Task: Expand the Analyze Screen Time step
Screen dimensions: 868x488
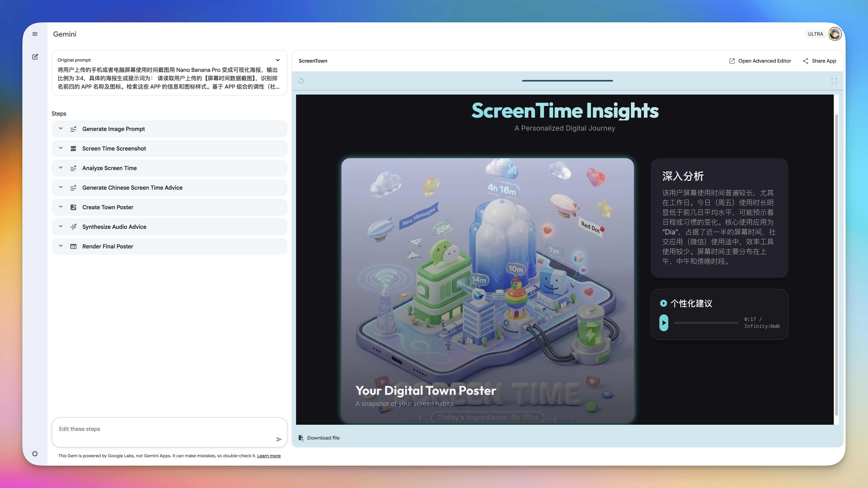Action: (61, 168)
